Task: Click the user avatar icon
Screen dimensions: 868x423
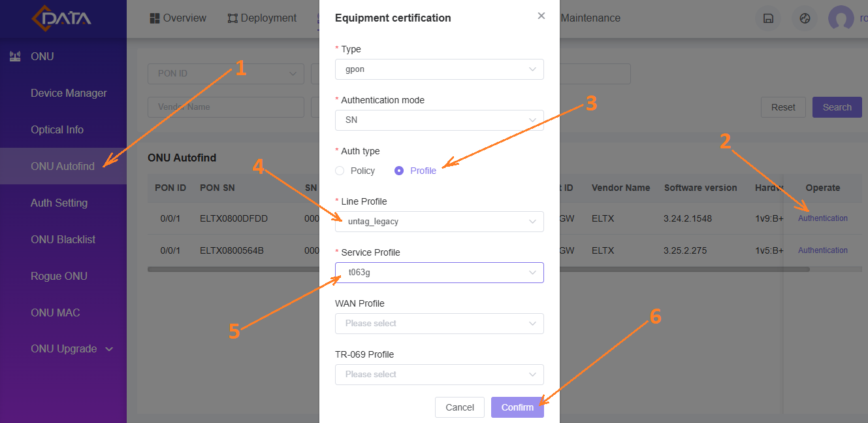Action: 841,18
